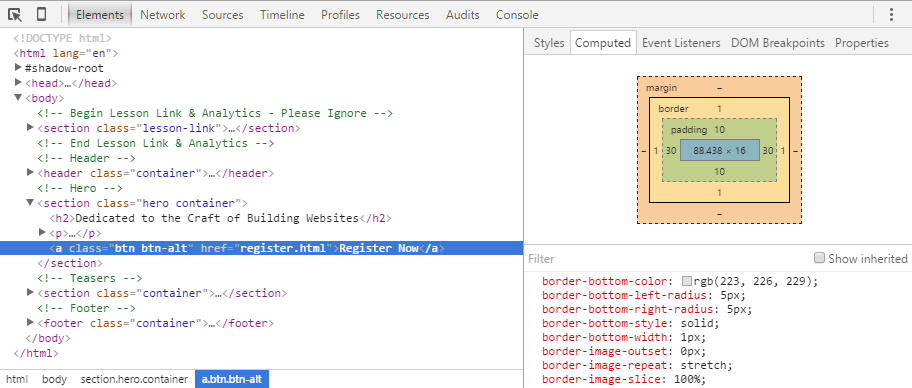Select the section.hero.container breadcrumb
The width and height of the screenshot is (912, 388).
134,379
